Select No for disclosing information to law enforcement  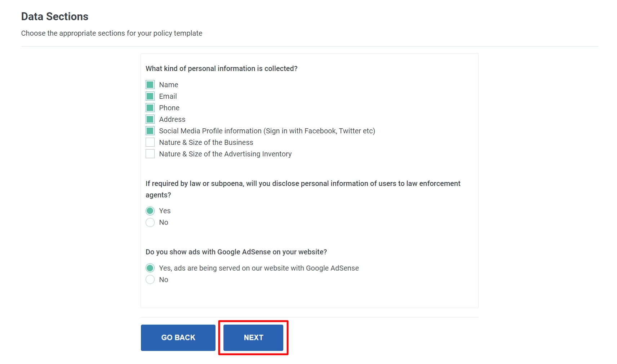tap(150, 222)
